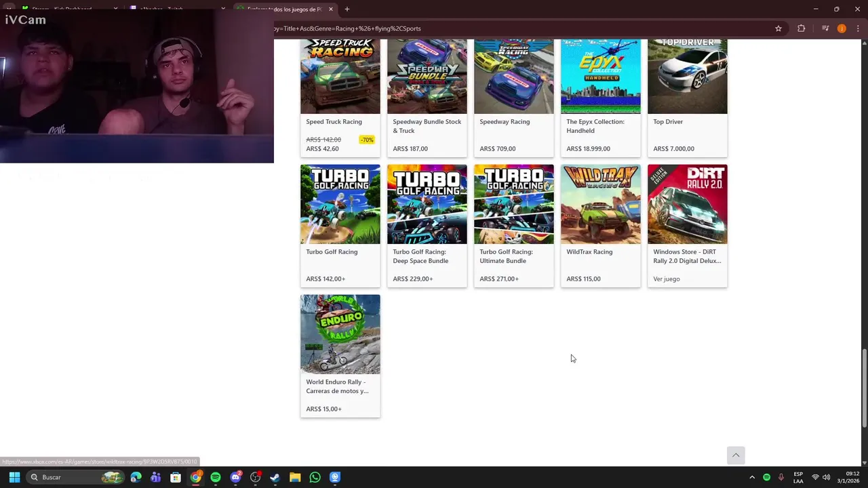Open the Wi-Fi network tray icon
The width and height of the screenshot is (868, 488).
816,477
